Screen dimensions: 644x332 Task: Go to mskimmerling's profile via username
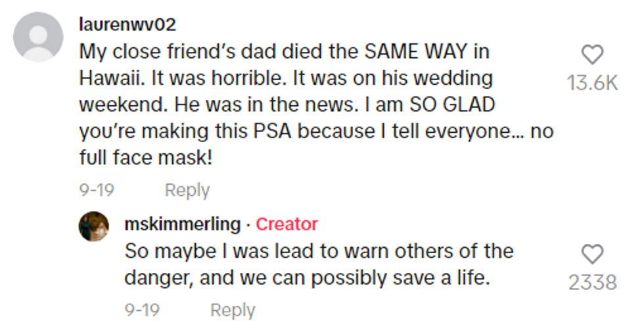pos(182,224)
